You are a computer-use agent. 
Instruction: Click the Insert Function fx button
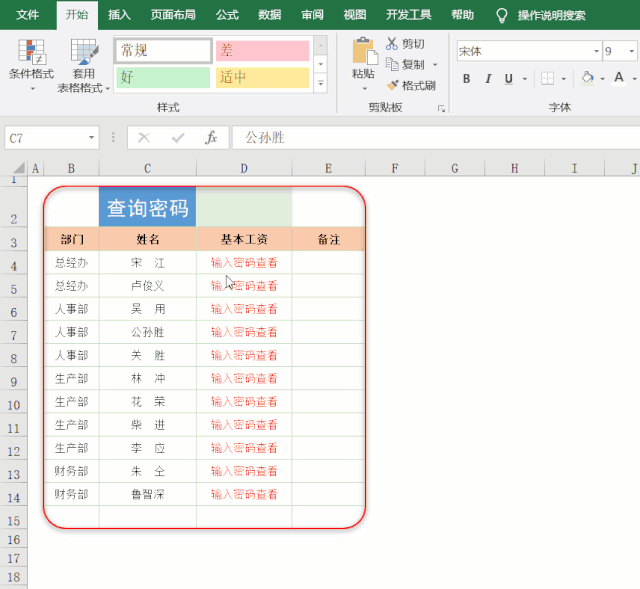point(211,138)
